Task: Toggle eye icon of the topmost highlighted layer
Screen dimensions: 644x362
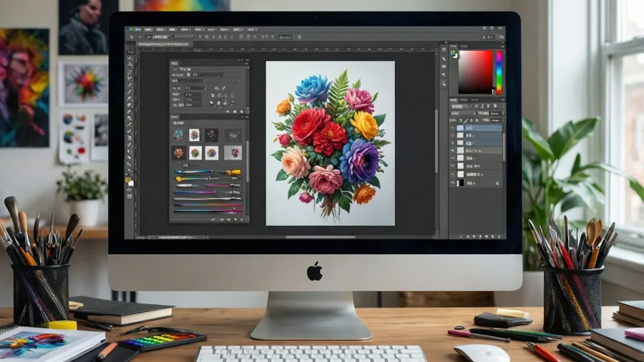Action: pyautogui.click(x=453, y=128)
